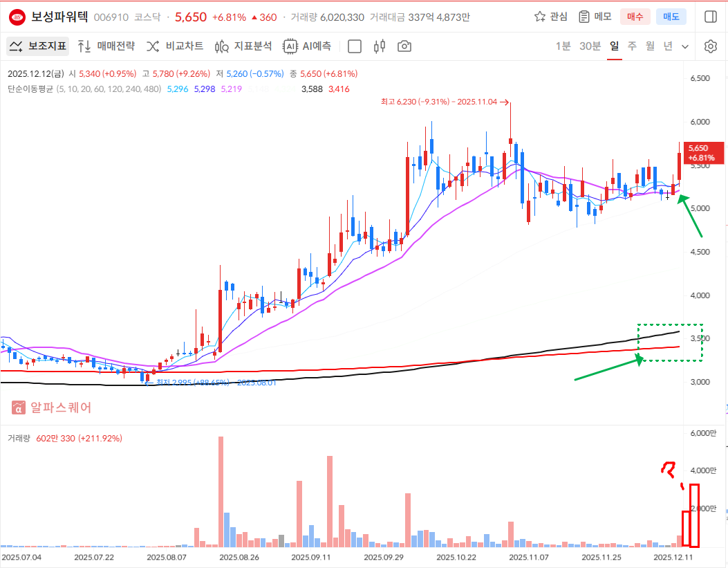728x568 pixels.
Task: Toggle the side panel layout icon
Action: pos(710,17)
